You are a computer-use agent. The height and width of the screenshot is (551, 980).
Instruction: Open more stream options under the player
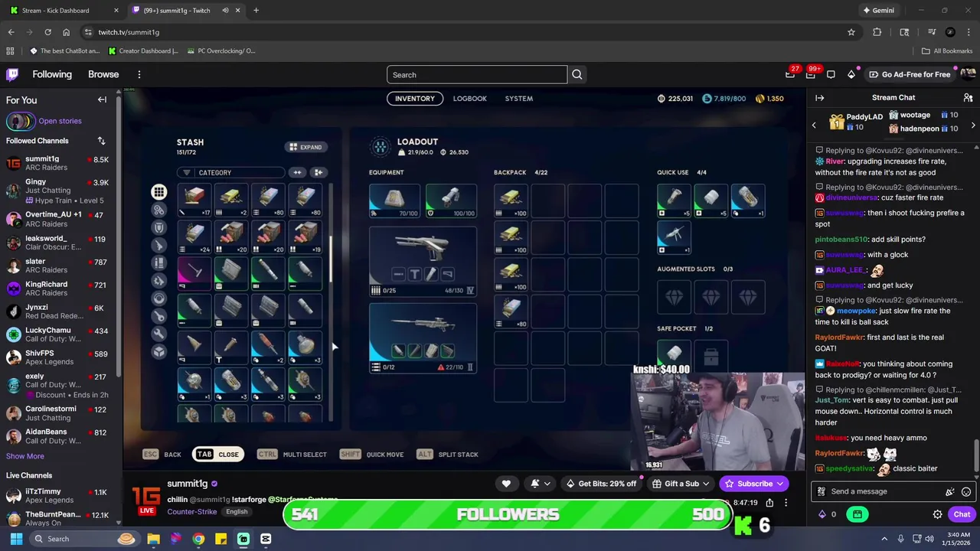pos(786,503)
